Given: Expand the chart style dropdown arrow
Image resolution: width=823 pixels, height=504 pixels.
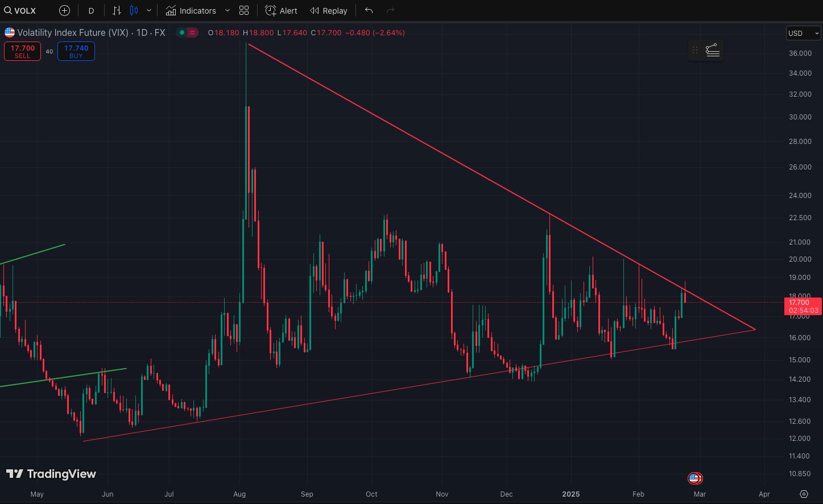Looking at the screenshot, I should click(149, 11).
